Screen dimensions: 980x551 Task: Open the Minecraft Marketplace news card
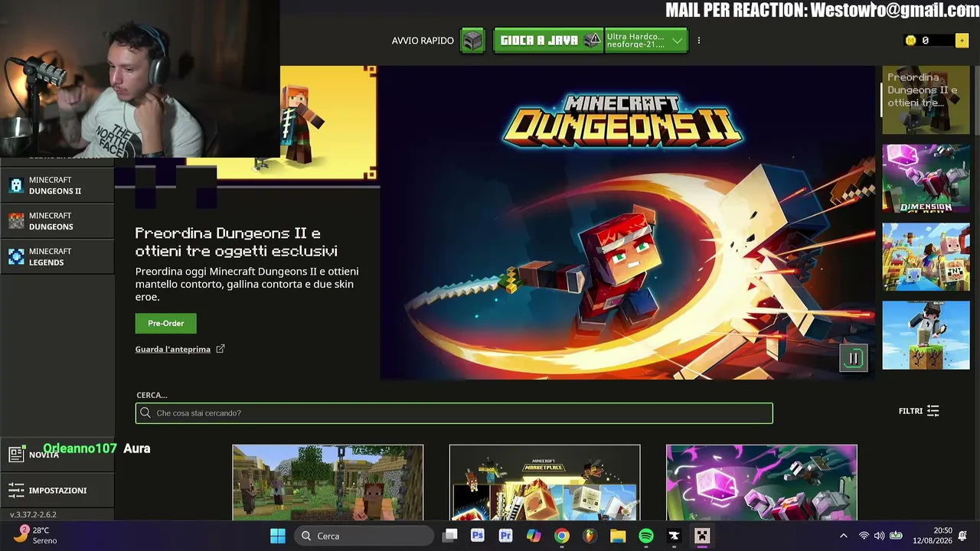pyautogui.click(x=544, y=482)
